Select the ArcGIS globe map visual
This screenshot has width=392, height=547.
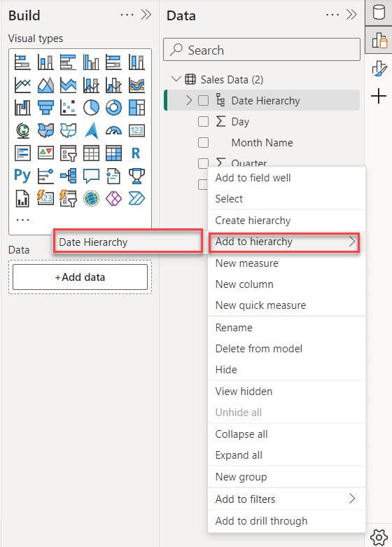91,198
